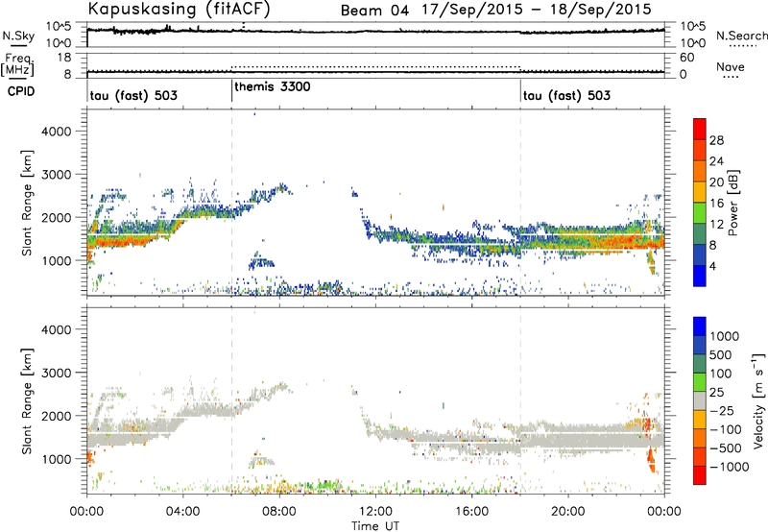
Task: Click the '08:00' time tick label
Action: (279, 512)
